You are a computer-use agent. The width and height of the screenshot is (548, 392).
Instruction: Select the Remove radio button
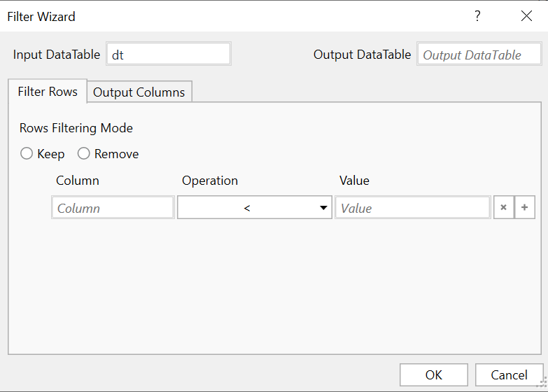(x=84, y=154)
